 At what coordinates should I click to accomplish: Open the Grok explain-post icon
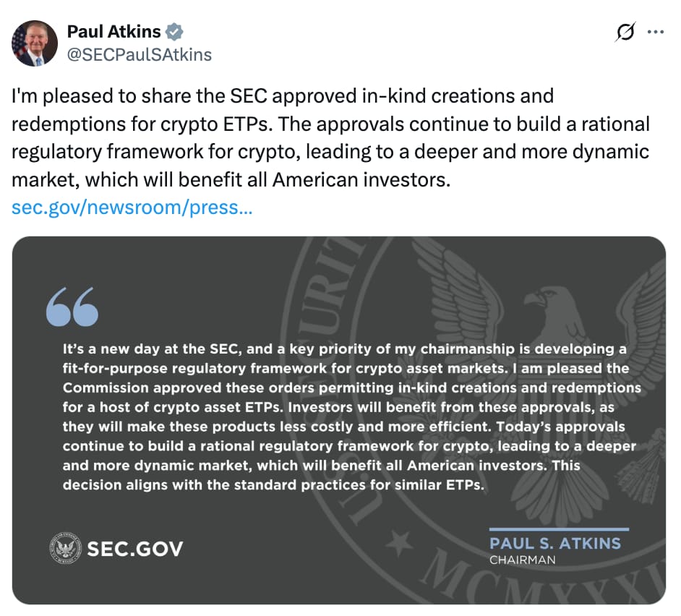coord(625,32)
